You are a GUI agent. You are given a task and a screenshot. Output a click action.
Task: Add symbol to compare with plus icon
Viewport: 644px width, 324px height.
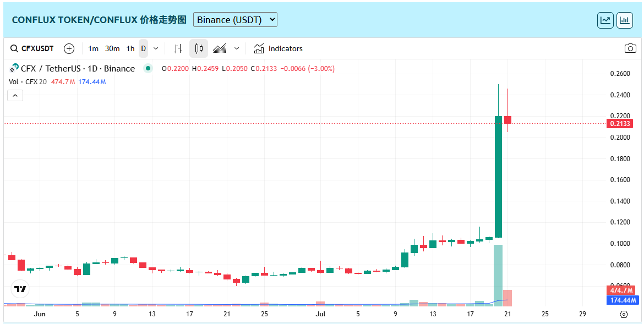pyautogui.click(x=69, y=48)
